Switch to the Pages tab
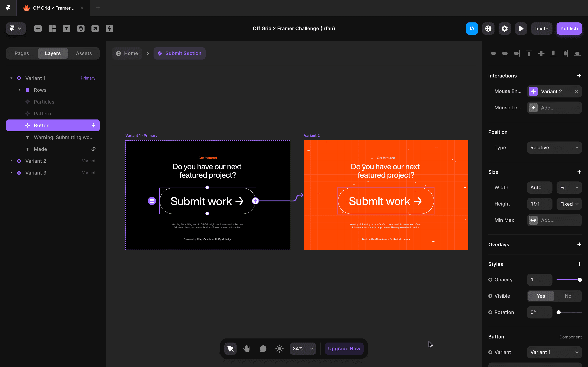588x367 pixels. pyautogui.click(x=22, y=53)
